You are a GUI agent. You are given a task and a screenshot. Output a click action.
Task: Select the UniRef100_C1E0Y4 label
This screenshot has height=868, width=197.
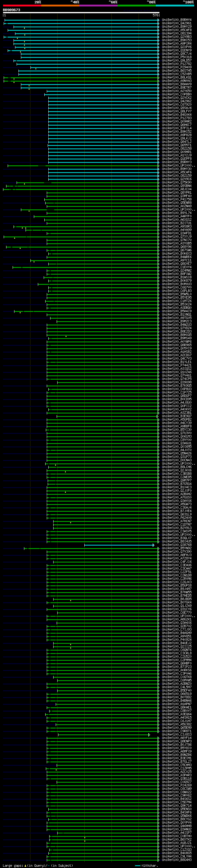176,267
